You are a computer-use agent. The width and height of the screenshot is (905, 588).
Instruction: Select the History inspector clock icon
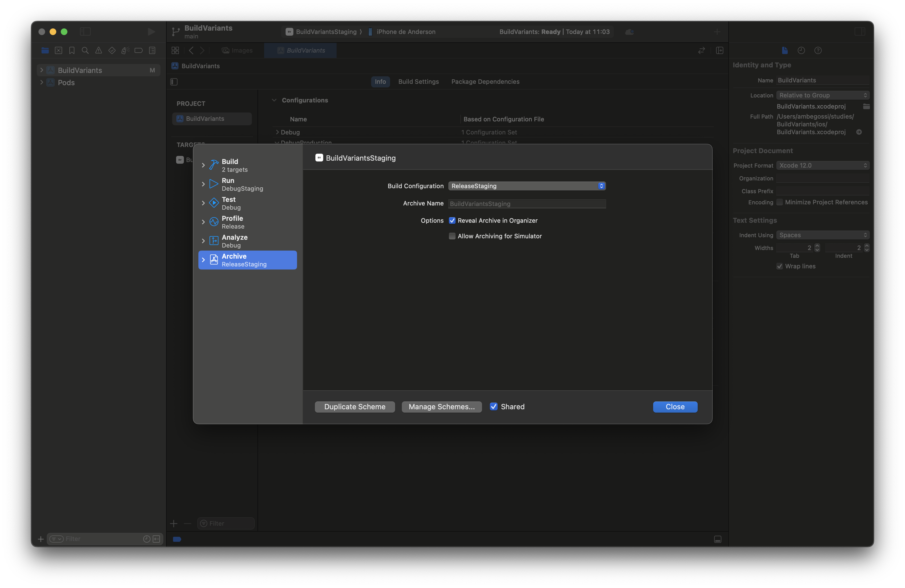pos(801,50)
